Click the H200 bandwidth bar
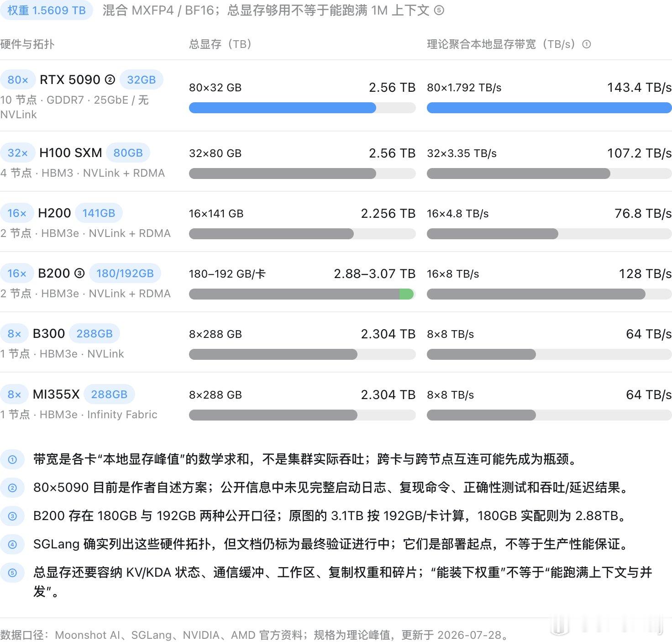 pyautogui.click(x=493, y=234)
